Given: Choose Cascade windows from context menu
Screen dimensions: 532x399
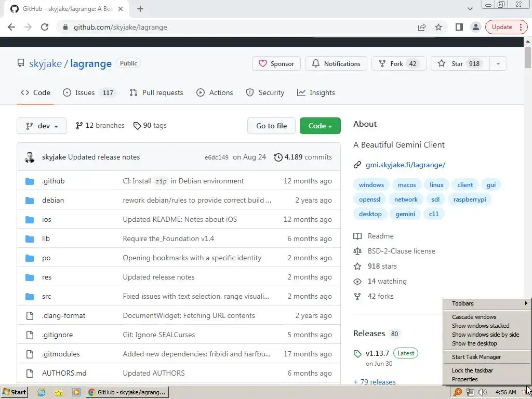Looking at the screenshot, I should [x=487, y=317].
